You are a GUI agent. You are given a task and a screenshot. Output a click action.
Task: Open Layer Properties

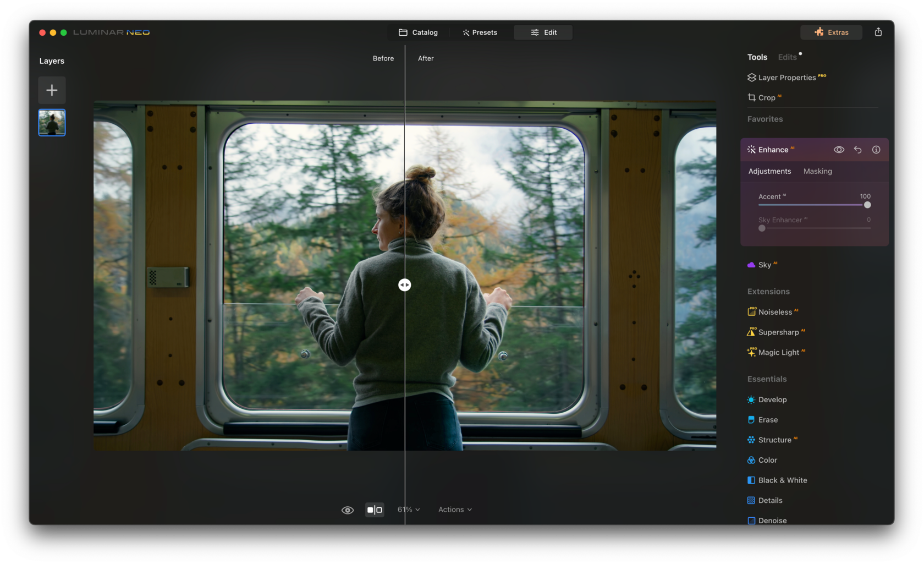point(787,77)
